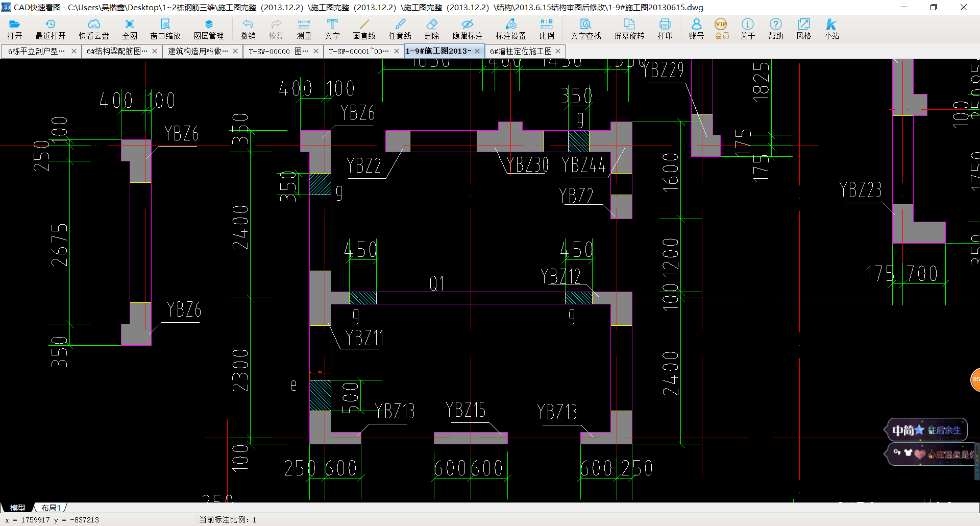The image size is (980, 526).
Task: Close the T-SW-00001~00 tab
Action: pos(397,51)
